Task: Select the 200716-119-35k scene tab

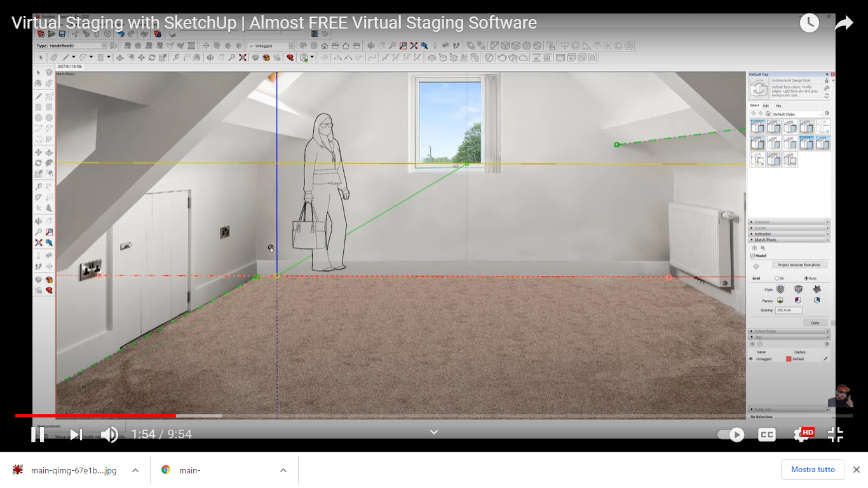Action: (x=69, y=66)
